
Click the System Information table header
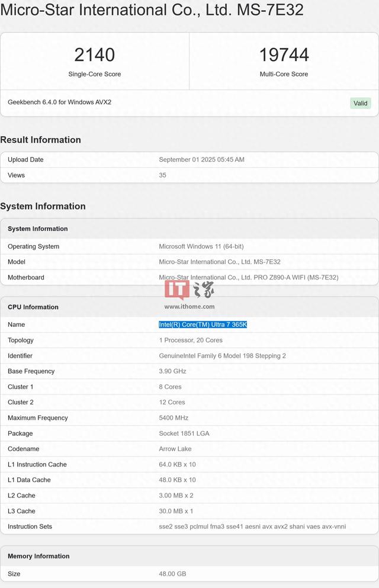[x=38, y=229]
